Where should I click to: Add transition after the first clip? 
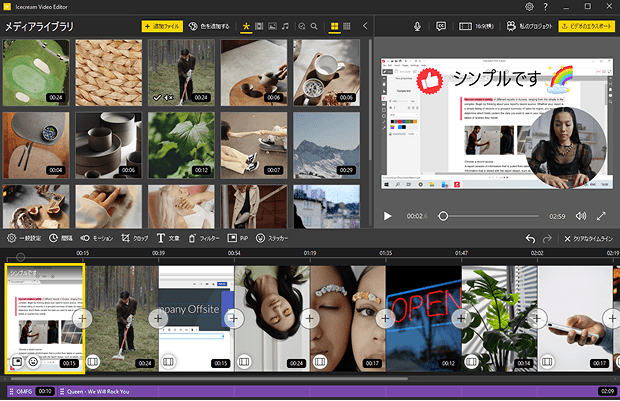(x=82, y=318)
